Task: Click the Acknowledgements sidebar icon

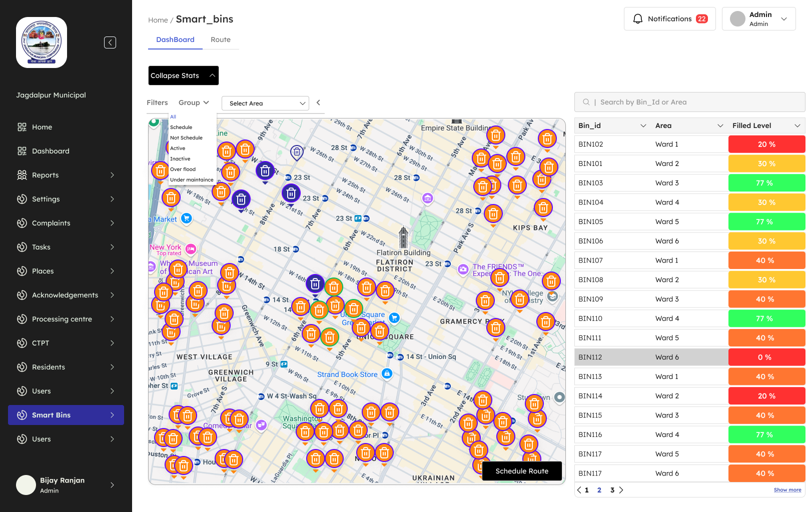Action: tap(22, 295)
